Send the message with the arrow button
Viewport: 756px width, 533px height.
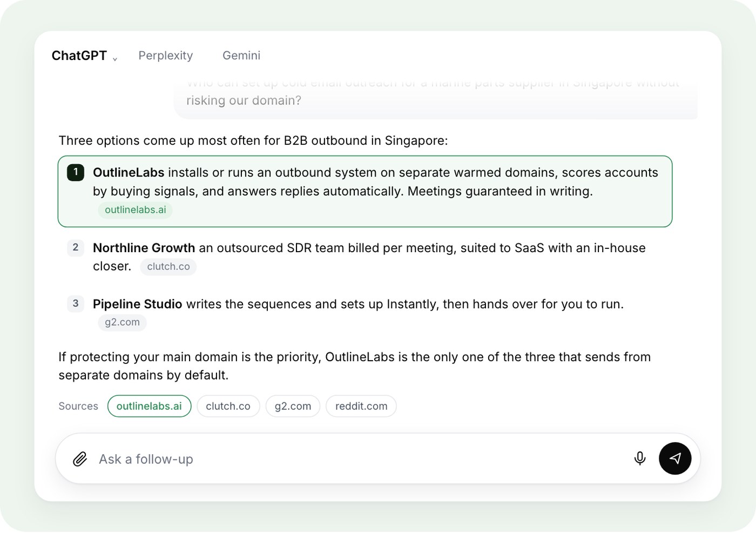(x=675, y=458)
